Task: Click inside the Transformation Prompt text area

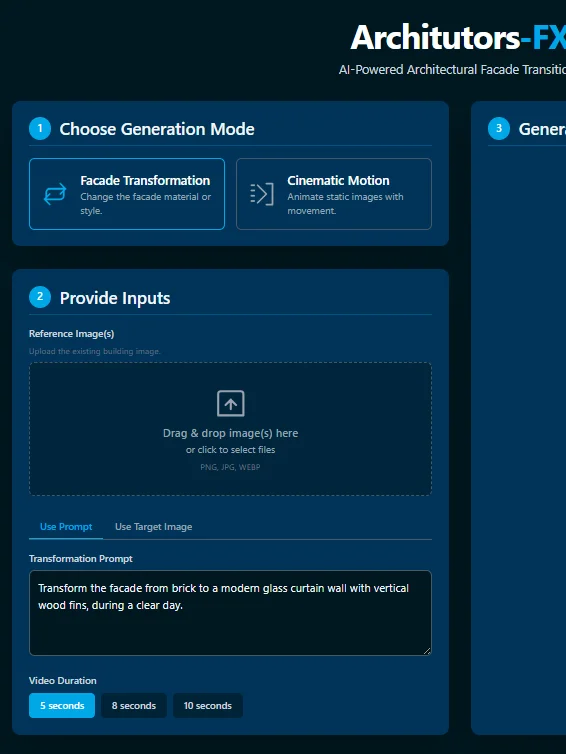Action: 230,613
